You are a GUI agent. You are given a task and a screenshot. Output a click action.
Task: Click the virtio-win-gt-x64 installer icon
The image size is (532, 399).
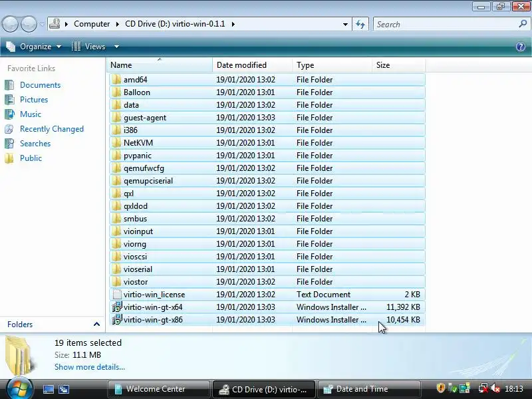click(117, 307)
